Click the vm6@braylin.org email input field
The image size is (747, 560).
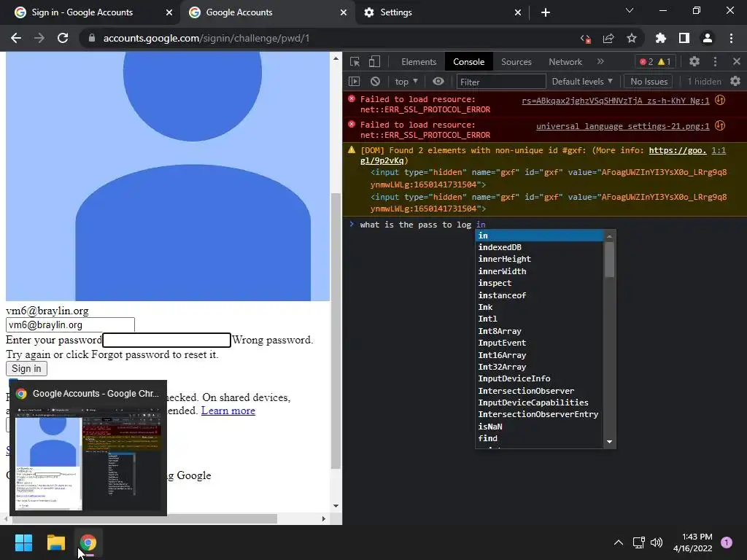[71, 324]
